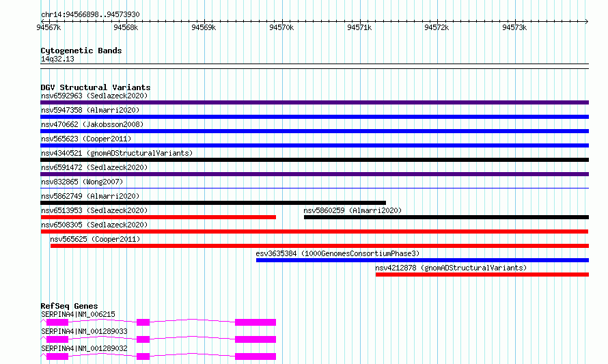Image resolution: width=608 pixels, height=364 pixels.
Task: Click the 94572k ruler tick label
Action: click(x=437, y=27)
